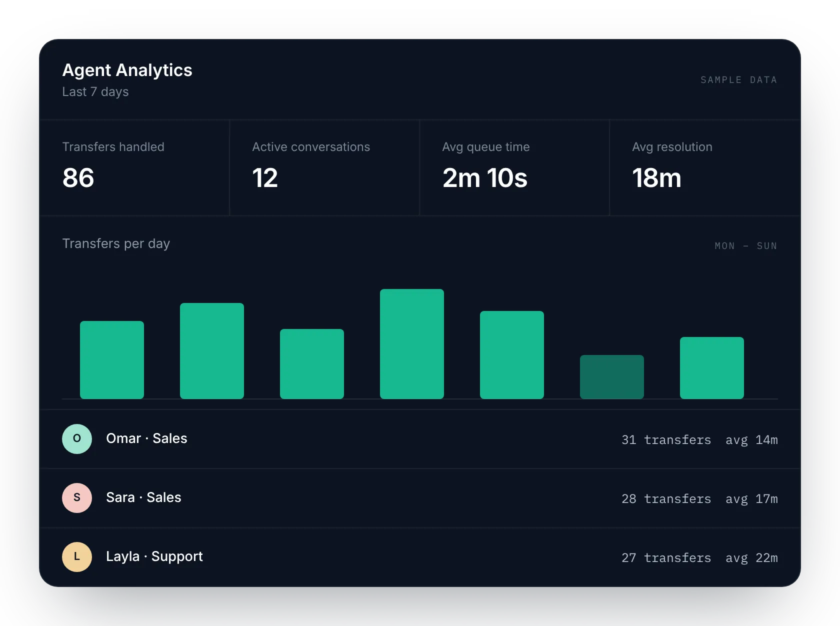840x626 pixels.
Task: Select the first bar in the Transfers per day chart
Action: click(112, 360)
